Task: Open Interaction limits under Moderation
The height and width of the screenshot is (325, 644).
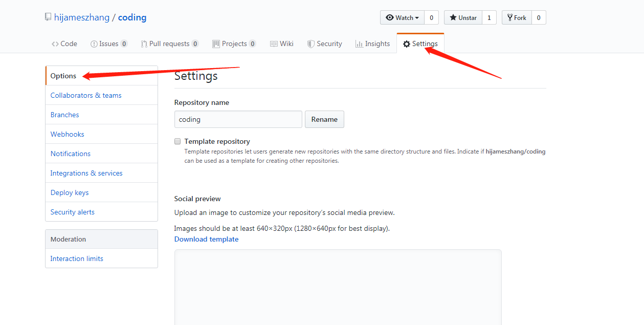Action: pyautogui.click(x=101, y=258)
